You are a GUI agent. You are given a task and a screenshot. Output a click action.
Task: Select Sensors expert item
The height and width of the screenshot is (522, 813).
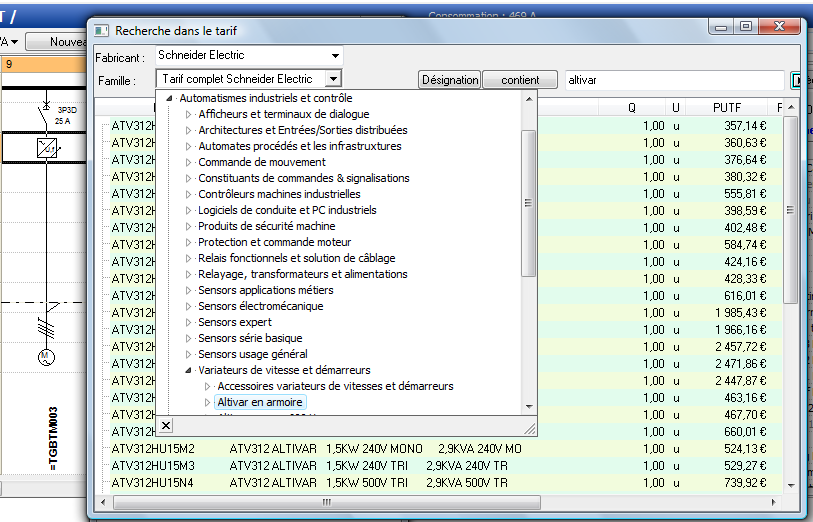[235, 322]
